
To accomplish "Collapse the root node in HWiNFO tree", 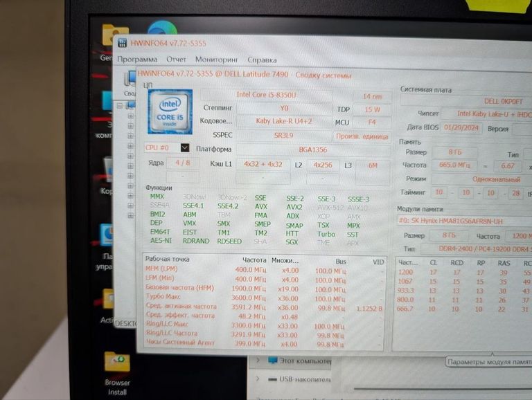I will [x=120, y=106].
